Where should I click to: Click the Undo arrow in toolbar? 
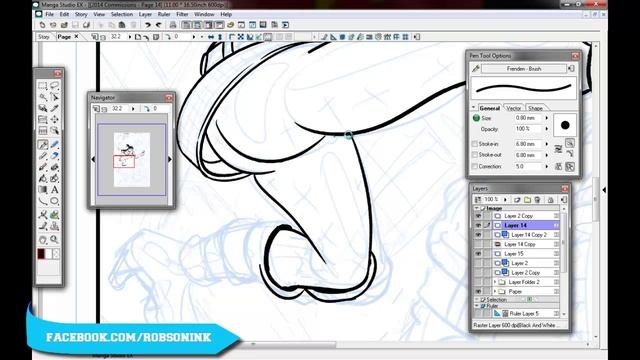[x=148, y=25]
